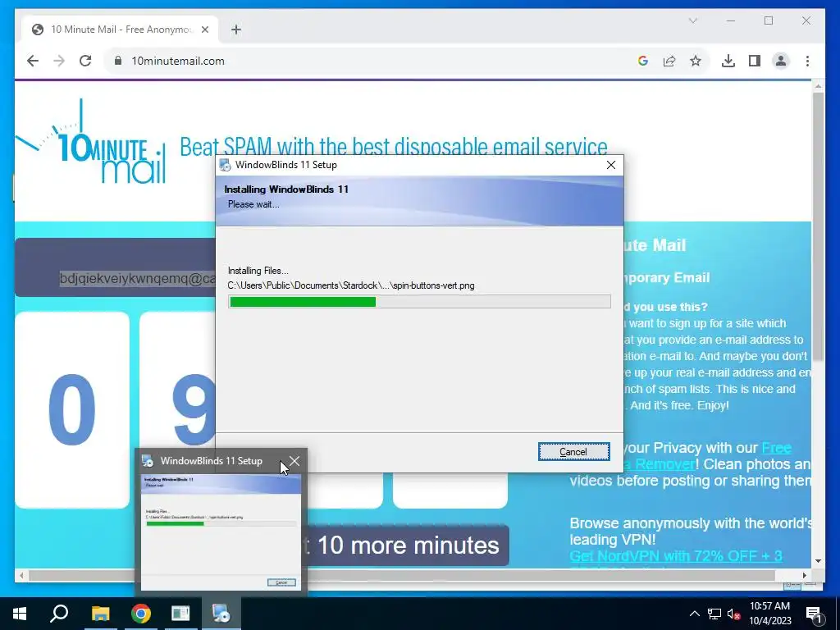
Task: Click the Chrome forward arrow
Action: click(x=59, y=61)
